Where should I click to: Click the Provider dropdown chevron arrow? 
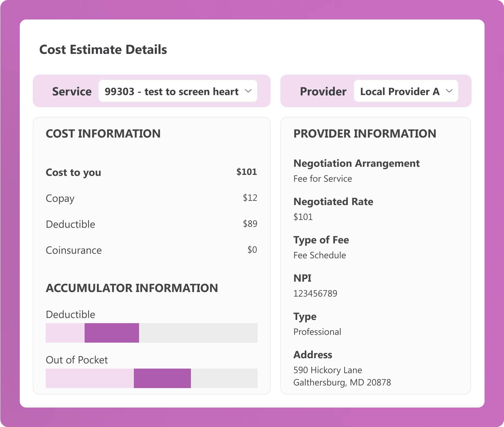[x=449, y=91]
